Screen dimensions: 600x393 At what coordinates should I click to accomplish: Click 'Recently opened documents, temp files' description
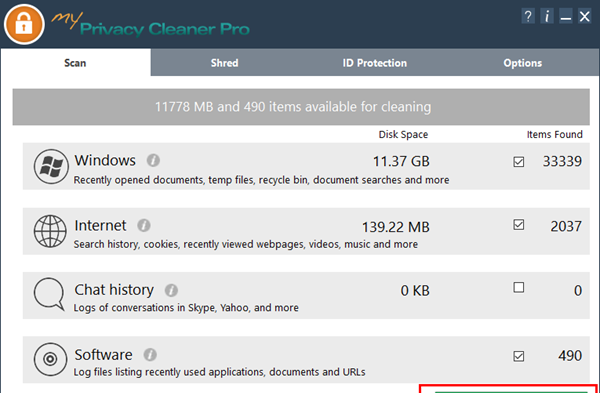(261, 180)
